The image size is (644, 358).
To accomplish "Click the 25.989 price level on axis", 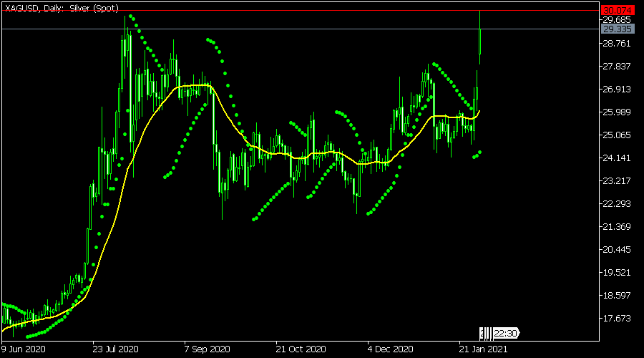I will 617,112.
